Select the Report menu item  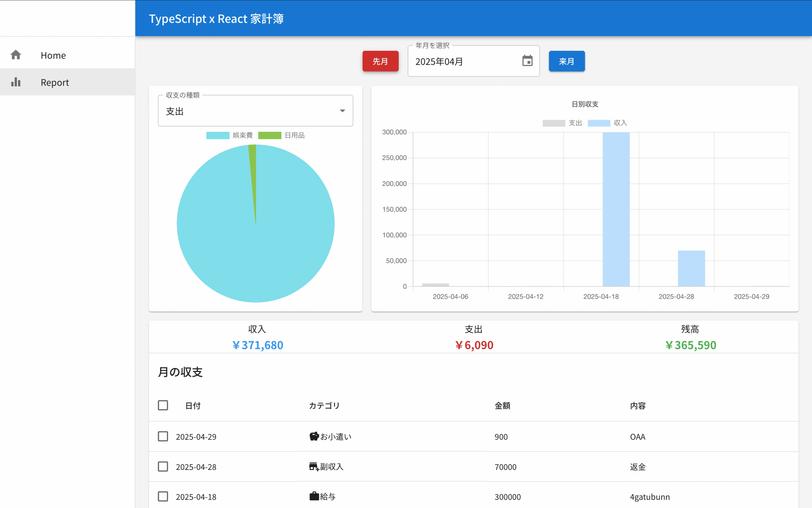pos(68,82)
